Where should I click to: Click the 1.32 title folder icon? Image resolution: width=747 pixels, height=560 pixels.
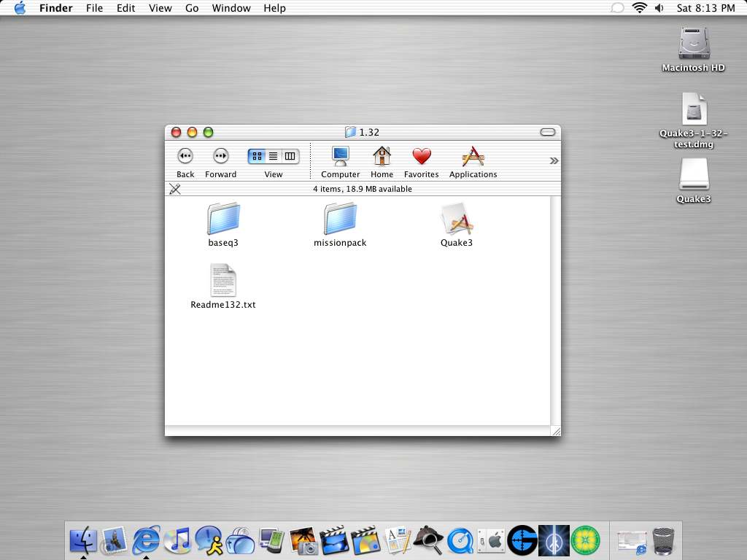pos(351,132)
